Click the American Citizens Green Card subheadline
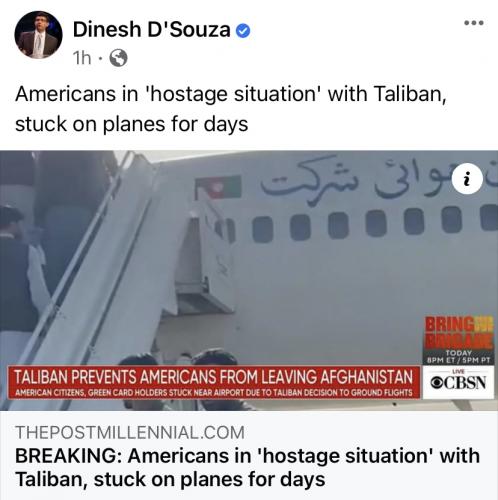498x500 pixels. 214,393
